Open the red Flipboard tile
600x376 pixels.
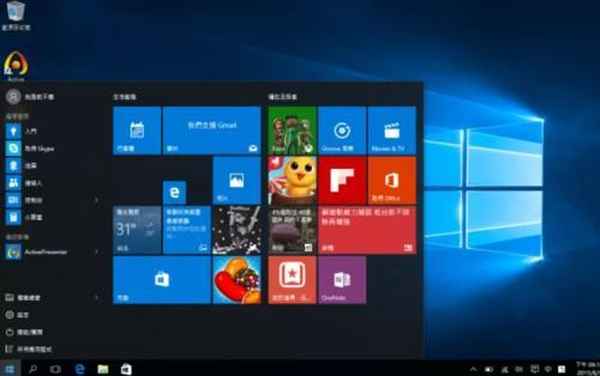(x=342, y=181)
